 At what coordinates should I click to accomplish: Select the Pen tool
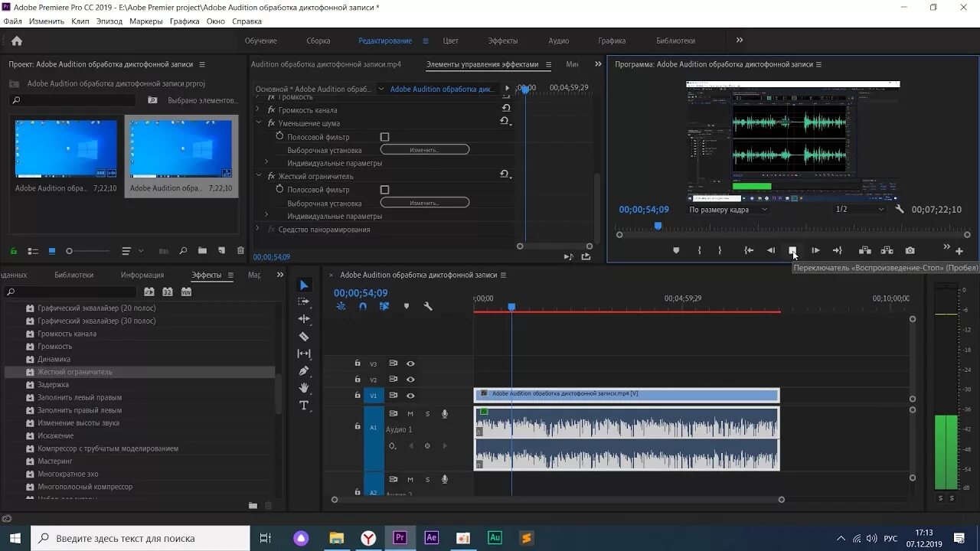pos(304,370)
